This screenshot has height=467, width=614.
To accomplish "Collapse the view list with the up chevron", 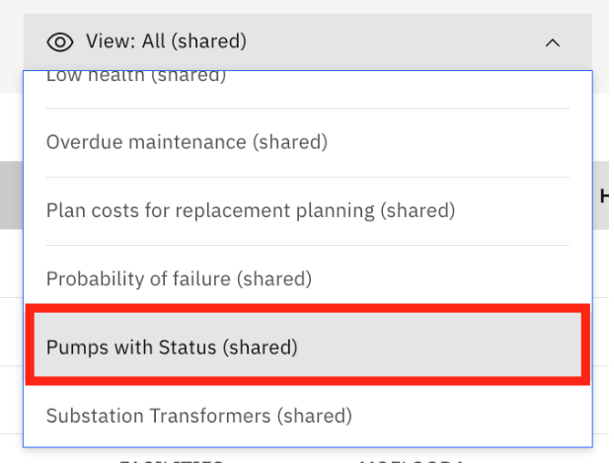I will 553,43.
